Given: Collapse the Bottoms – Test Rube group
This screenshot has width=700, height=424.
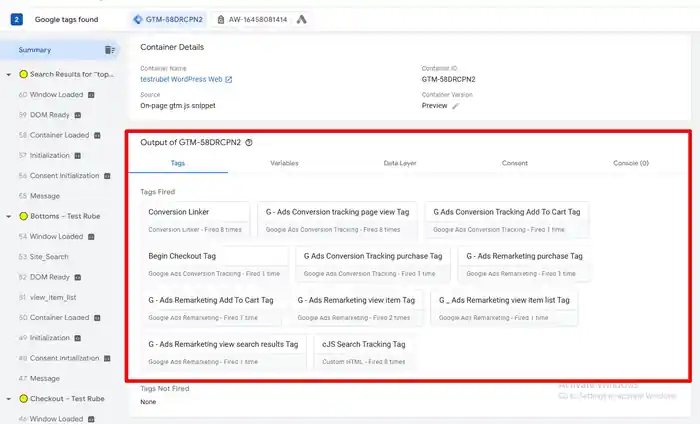Looking at the screenshot, I should tap(8, 216).
